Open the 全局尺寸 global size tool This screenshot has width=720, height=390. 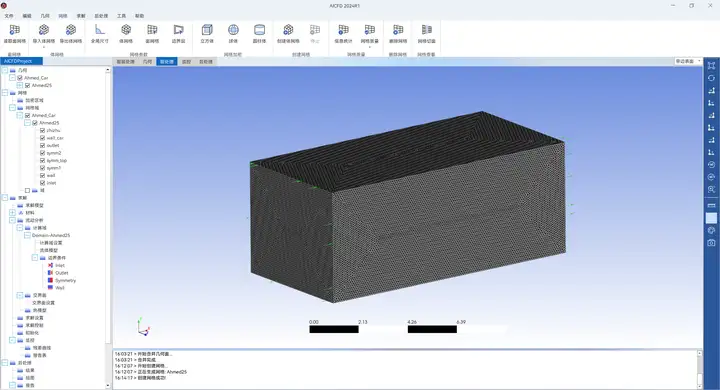100,30
